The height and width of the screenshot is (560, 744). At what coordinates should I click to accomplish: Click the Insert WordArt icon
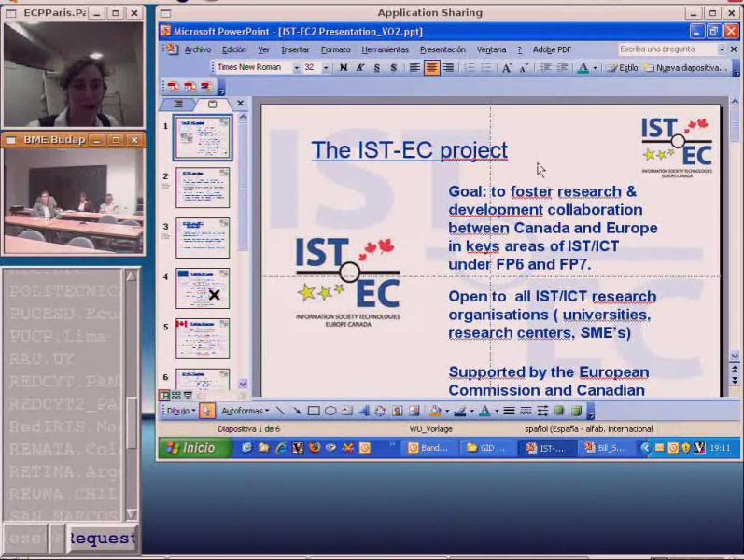pos(364,411)
